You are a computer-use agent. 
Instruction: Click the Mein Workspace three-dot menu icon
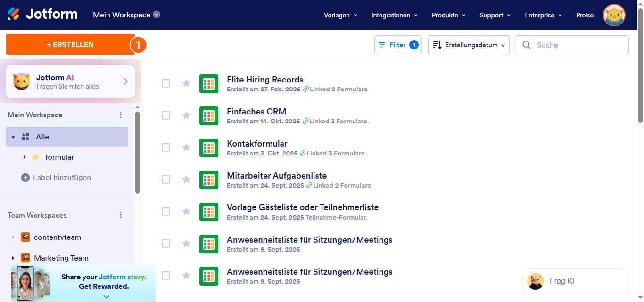tap(121, 114)
